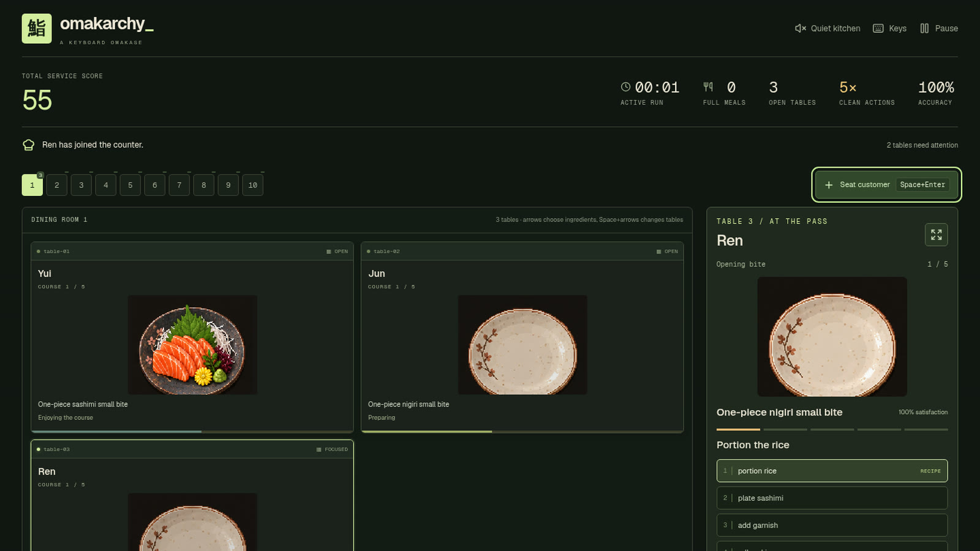Click the Seat customer button
Viewport: 980px width, 551px height.
(886, 184)
